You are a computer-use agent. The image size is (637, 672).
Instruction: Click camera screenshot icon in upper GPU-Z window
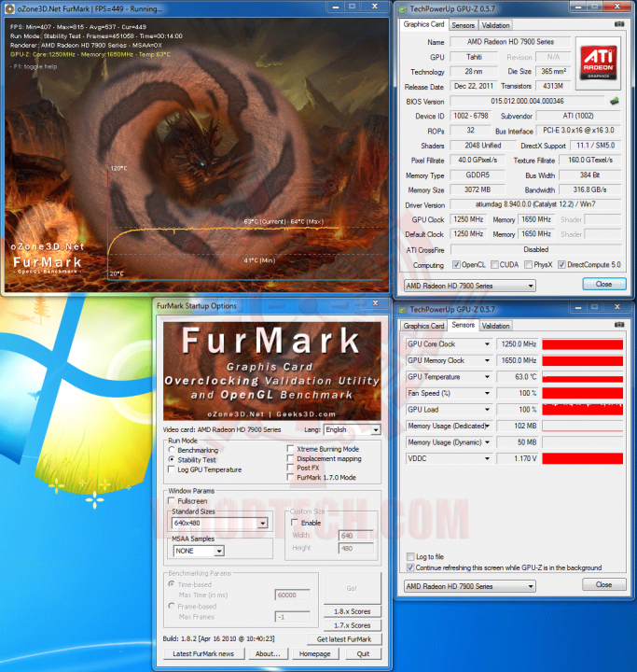click(619, 24)
